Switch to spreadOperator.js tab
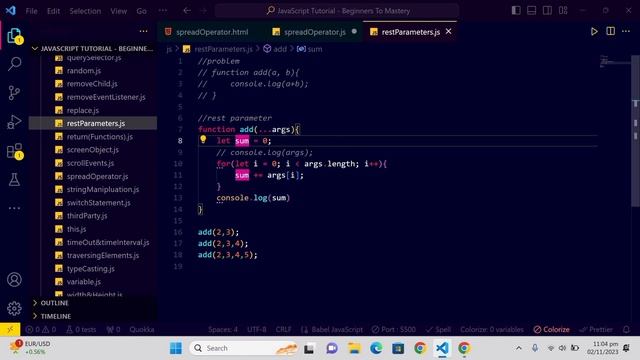 tap(315, 32)
